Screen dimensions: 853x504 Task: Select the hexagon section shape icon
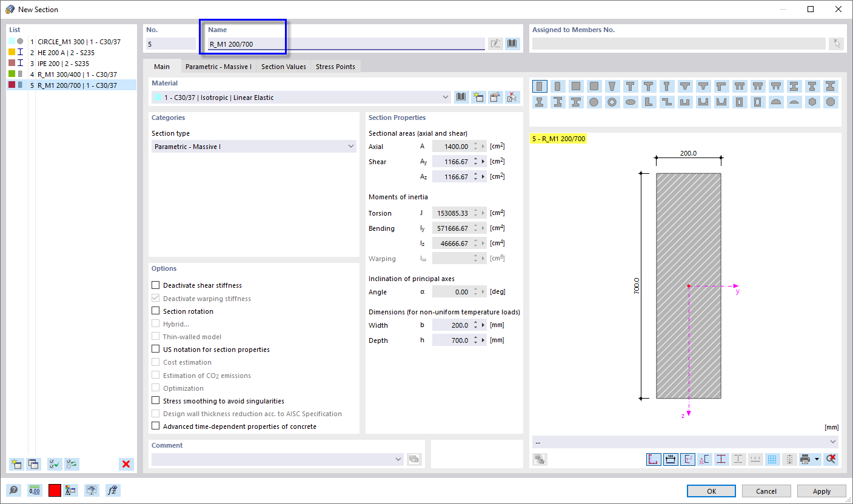[812, 102]
